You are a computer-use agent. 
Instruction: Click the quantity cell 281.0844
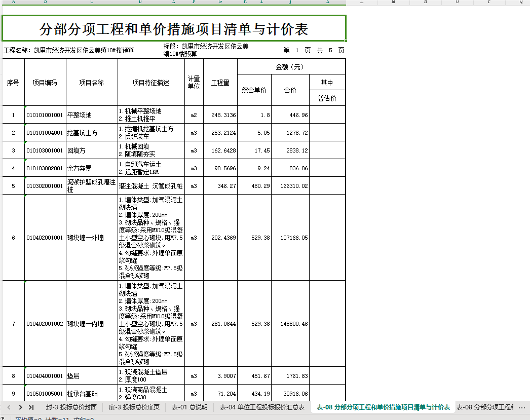[x=220, y=324]
